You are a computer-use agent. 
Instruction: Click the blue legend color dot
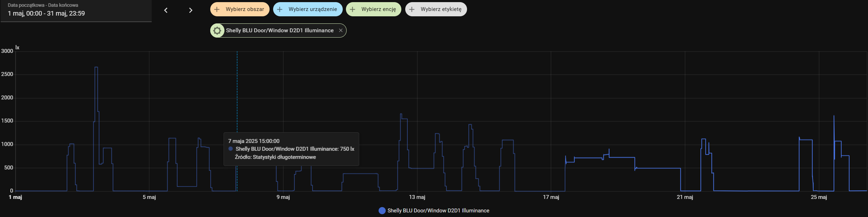(382, 211)
